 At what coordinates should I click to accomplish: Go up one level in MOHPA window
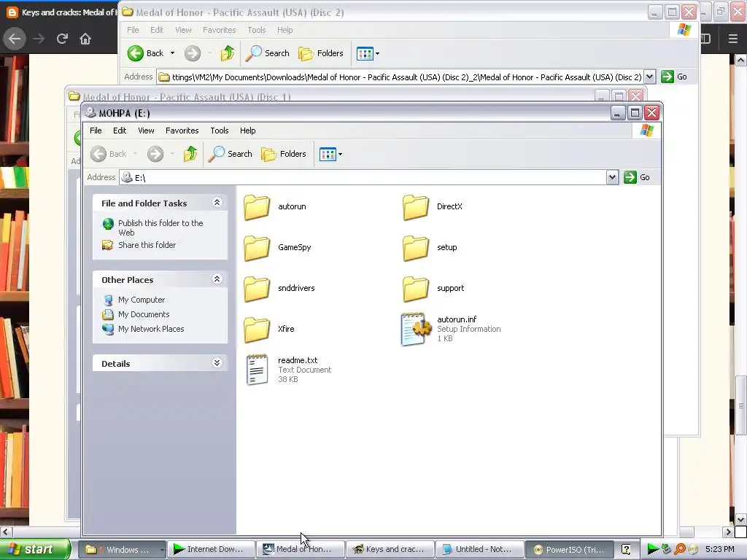point(190,154)
